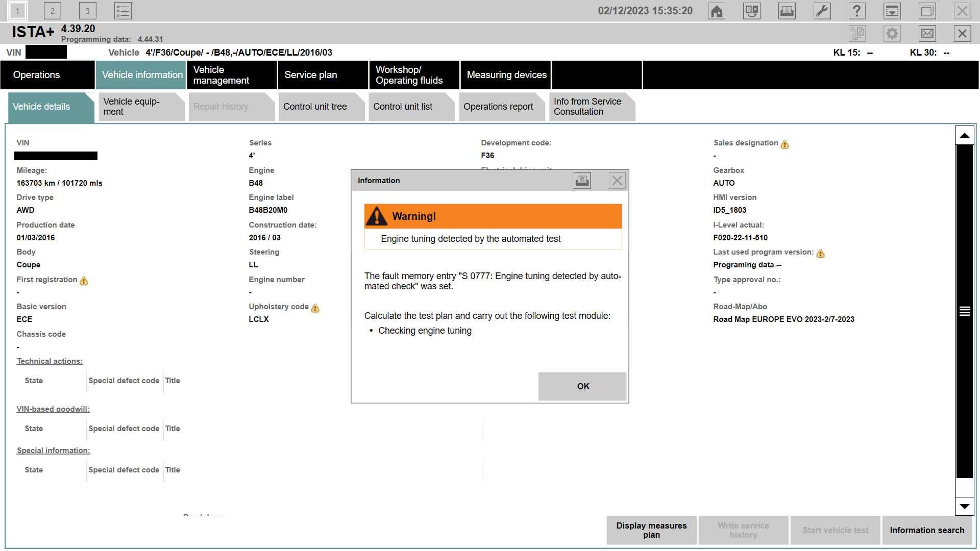Click the Warning triangle in dialog banner
This screenshot has height=551, width=980.
(377, 216)
